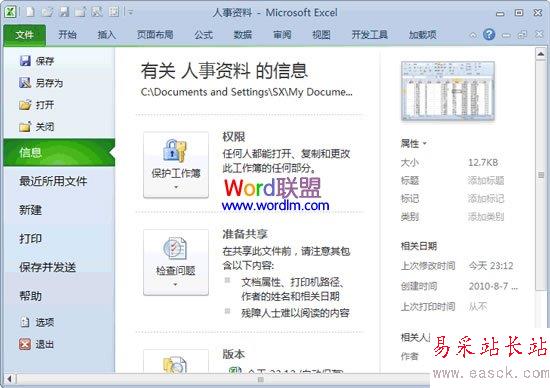Click 另存为 in the backstage menu
Screen dimensions: 550x388
(41, 83)
